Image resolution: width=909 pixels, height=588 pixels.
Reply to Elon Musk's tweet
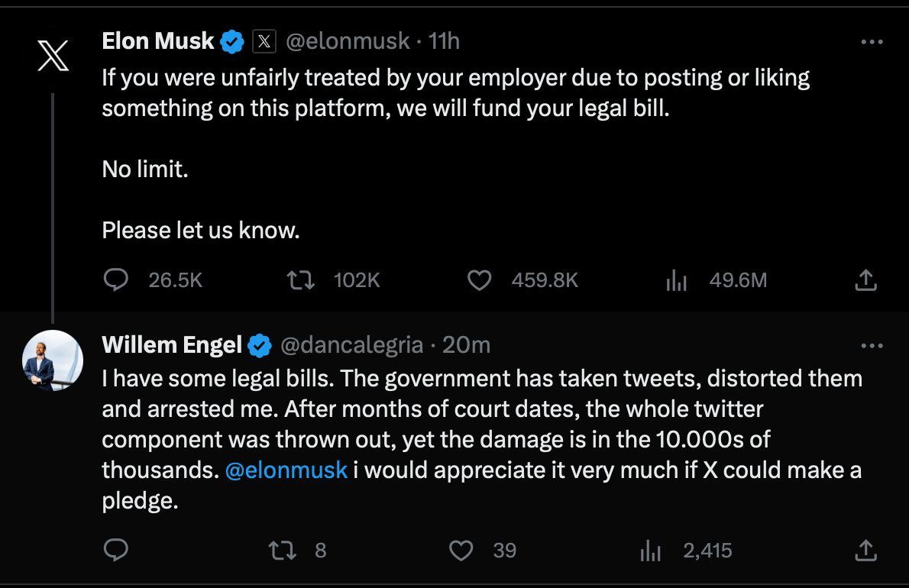(115, 280)
